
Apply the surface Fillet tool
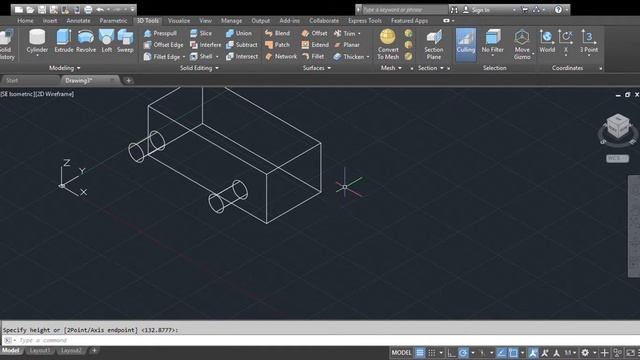pyautogui.click(x=313, y=57)
